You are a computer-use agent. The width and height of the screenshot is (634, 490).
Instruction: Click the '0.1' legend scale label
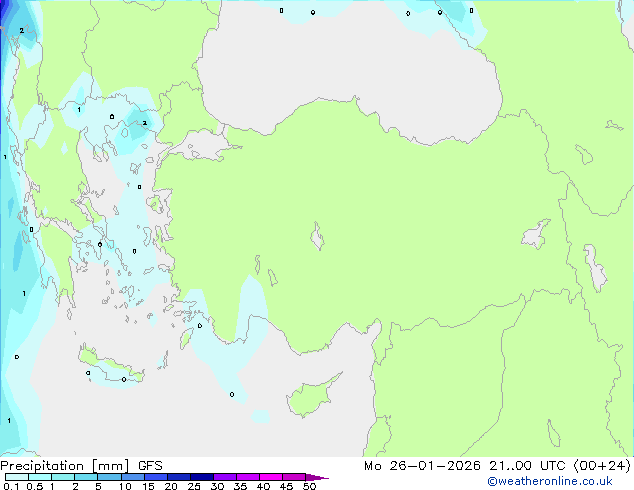pos(10,486)
